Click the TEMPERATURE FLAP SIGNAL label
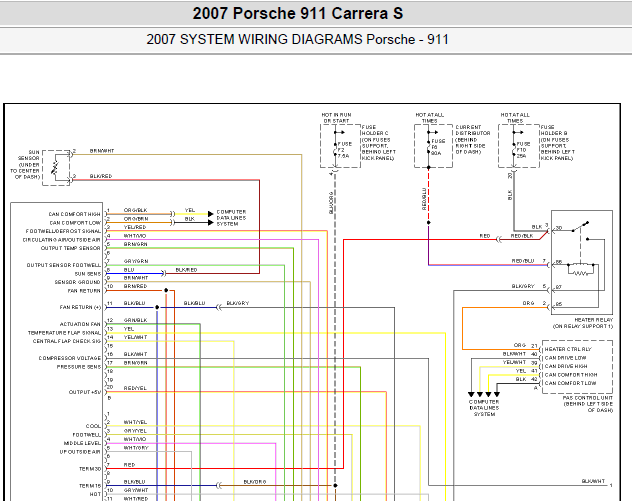The width and height of the screenshot is (632, 501). click(x=64, y=333)
